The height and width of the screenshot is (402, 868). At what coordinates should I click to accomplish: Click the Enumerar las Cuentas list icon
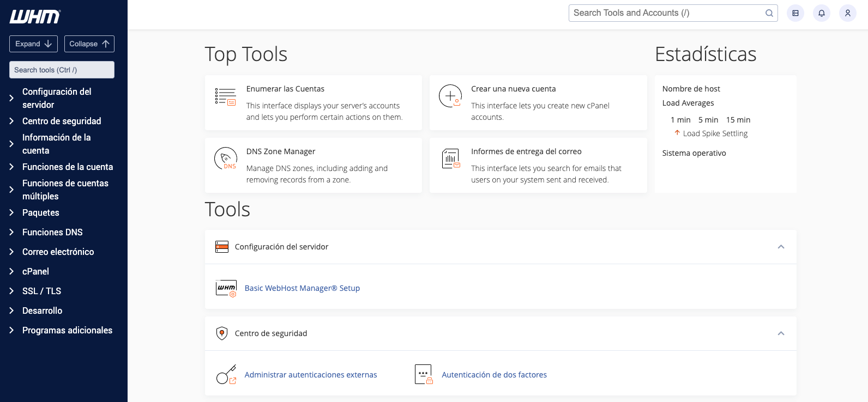coord(226,96)
